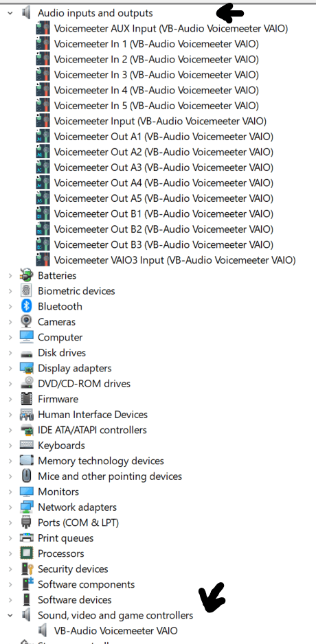Viewport: 316px width, 644px height.
Task: Click the Disk drives icon
Action: click(x=26, y=353)
